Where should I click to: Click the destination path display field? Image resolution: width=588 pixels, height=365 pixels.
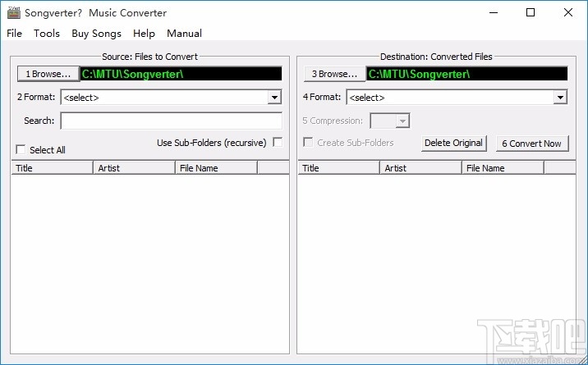pos(467,74)
